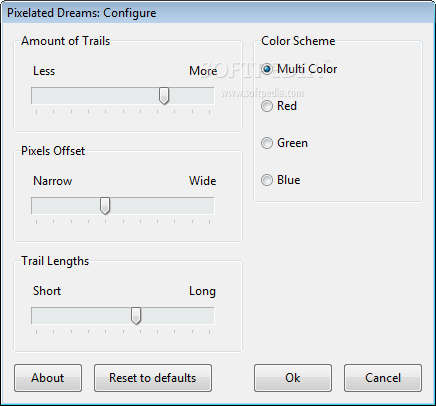Click the About button

coord(48,378)
